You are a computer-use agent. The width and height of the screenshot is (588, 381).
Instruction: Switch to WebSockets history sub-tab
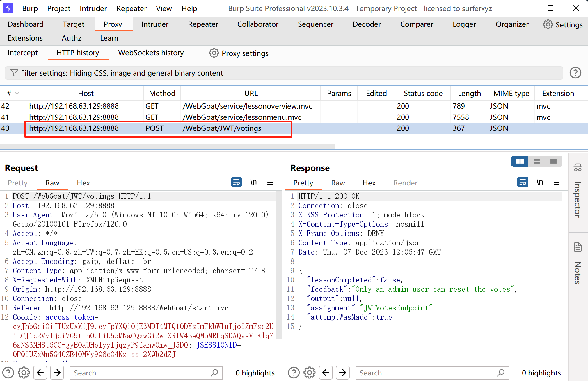pyautogui.click(x=151, y=53)
